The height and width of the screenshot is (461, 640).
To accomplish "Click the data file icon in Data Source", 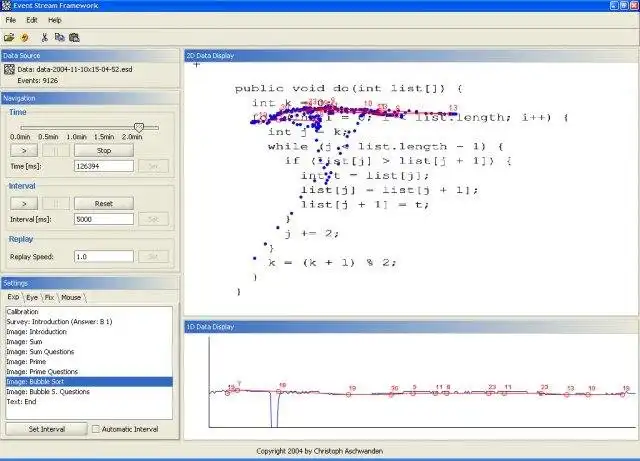I will [x=9, y=69].
